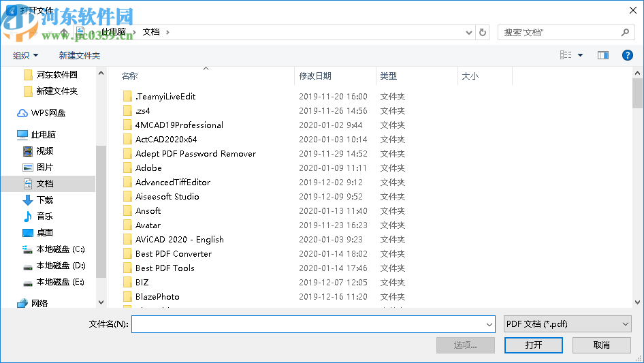Click the 本地磁盘 (C:) drive icon

[x=27, y=249]
